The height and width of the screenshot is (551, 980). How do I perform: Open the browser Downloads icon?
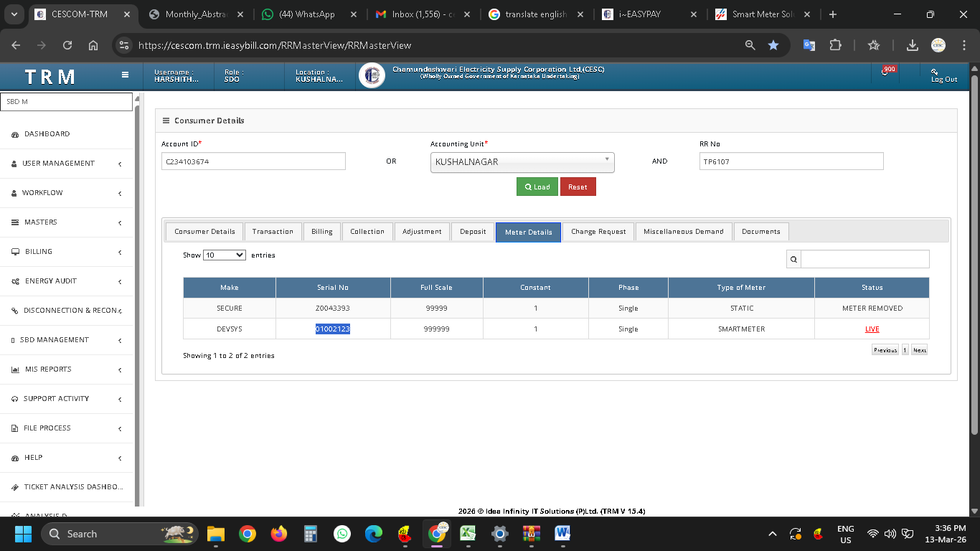coord(912,45)
